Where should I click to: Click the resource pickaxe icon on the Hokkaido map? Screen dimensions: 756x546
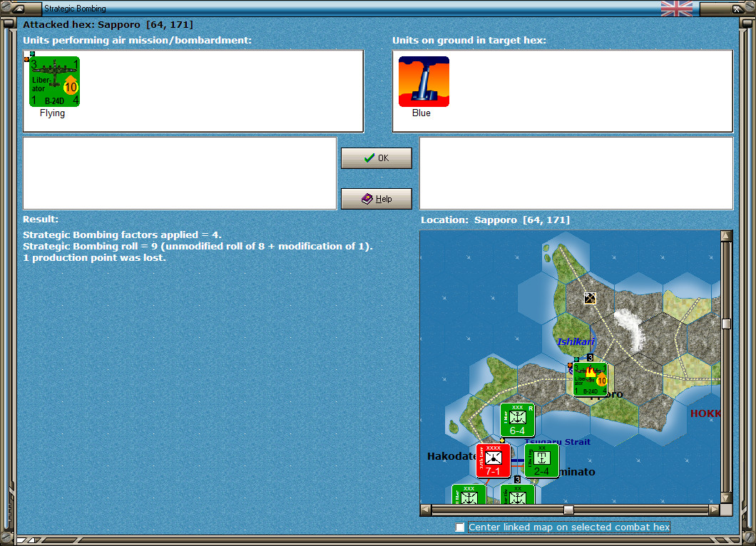point(590,298)
